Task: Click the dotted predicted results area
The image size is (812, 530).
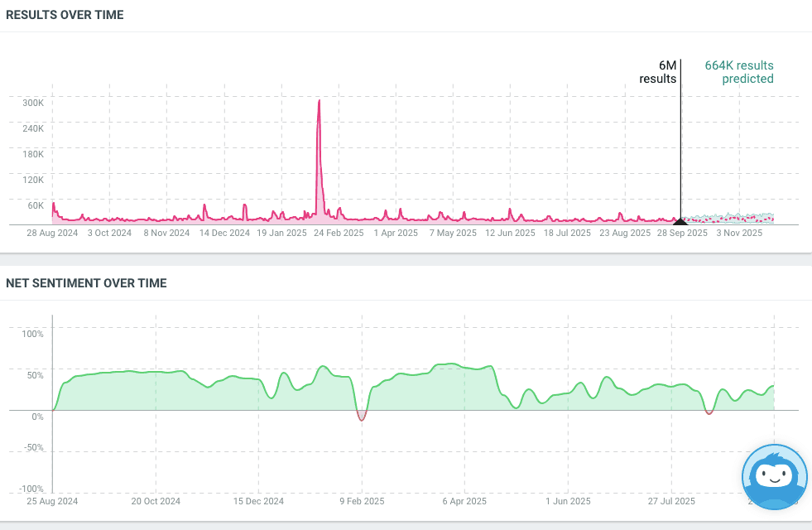Action: (728, 219)
